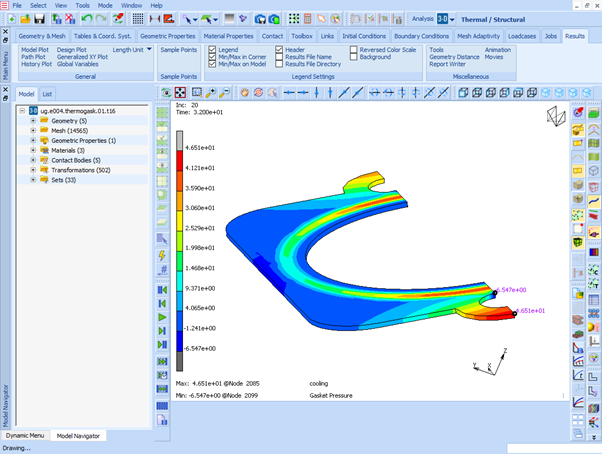602x454 pixels.
Task: Expand the Geometry (5) tree node
Action: (33, 121)
